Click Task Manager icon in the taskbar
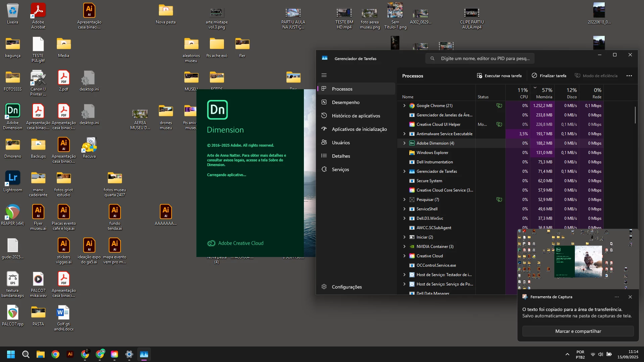This screenshot has width=644, height=362. 144,354
